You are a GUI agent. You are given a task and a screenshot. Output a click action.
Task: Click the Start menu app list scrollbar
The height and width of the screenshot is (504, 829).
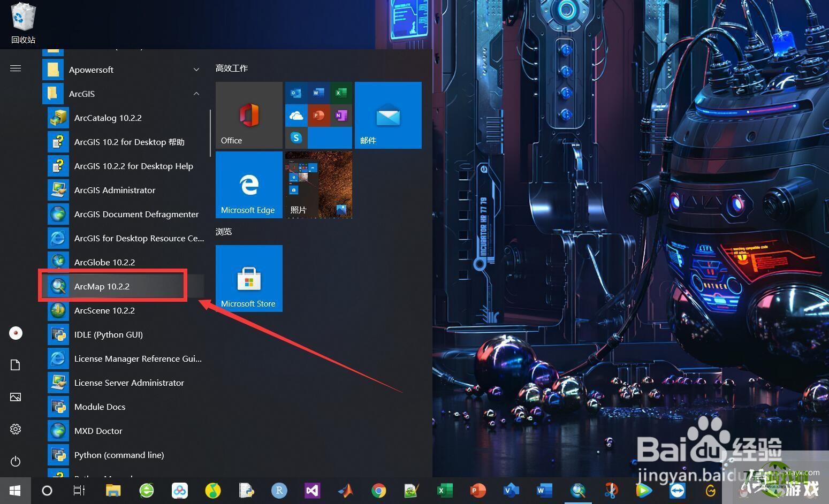[210, 133]
